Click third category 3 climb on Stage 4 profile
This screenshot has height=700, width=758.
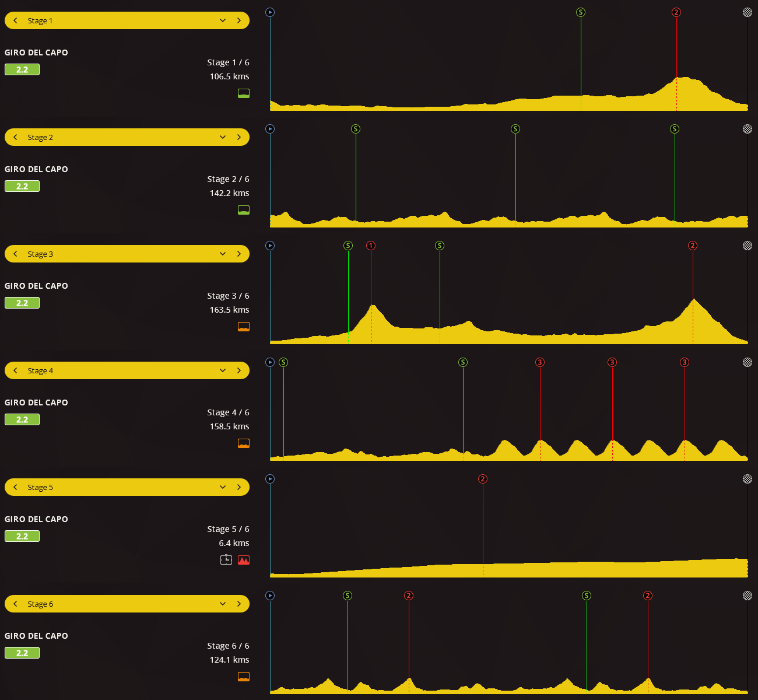click(x=685, y=362)
